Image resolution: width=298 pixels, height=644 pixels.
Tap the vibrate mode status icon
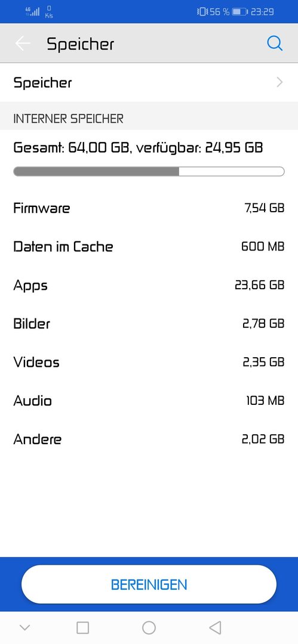click(x=202, y=11)
